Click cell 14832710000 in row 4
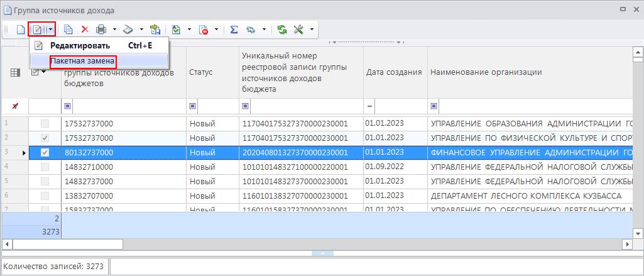The image size is (644, 276). pos(124,167)
